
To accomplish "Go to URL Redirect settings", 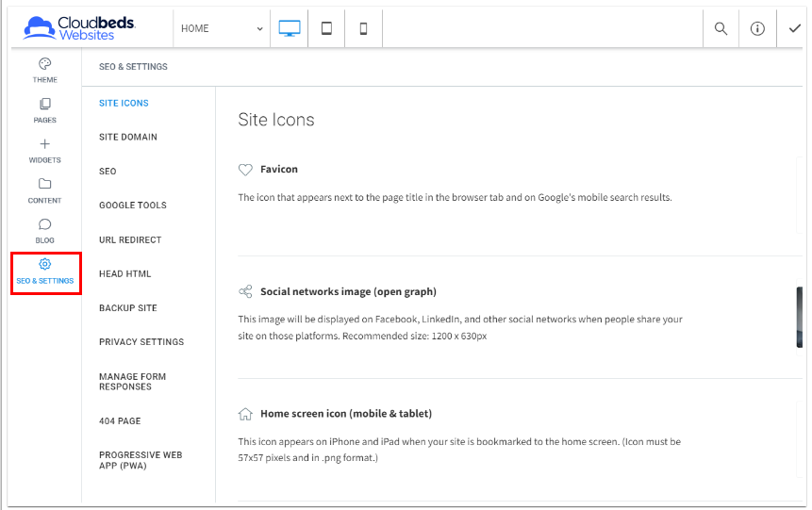I will coord(130,239).
